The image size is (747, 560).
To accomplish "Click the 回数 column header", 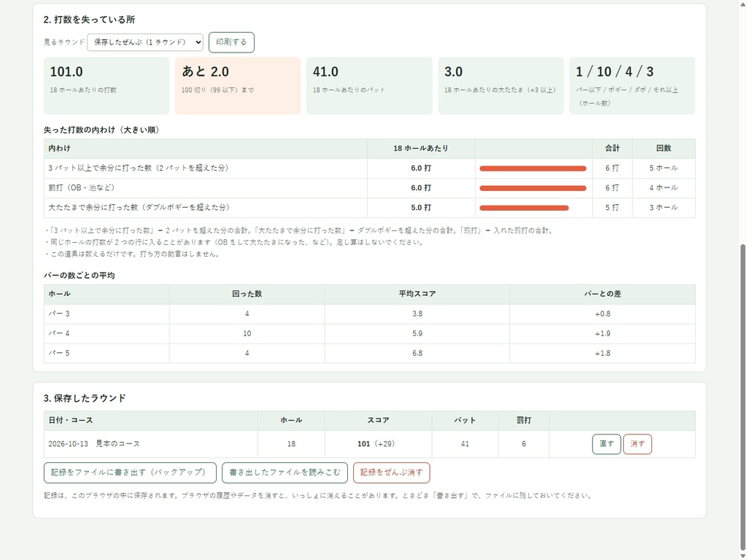I will coord(664,149).
